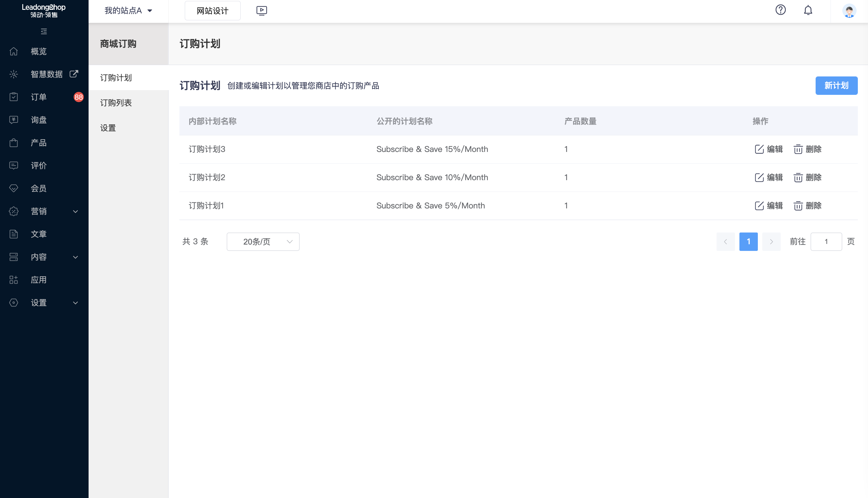Expand the 营销 menu chevron
Image resolution: width=868 pixels, height=498 pixels.
pyautogui.click(x=75, y=211)
